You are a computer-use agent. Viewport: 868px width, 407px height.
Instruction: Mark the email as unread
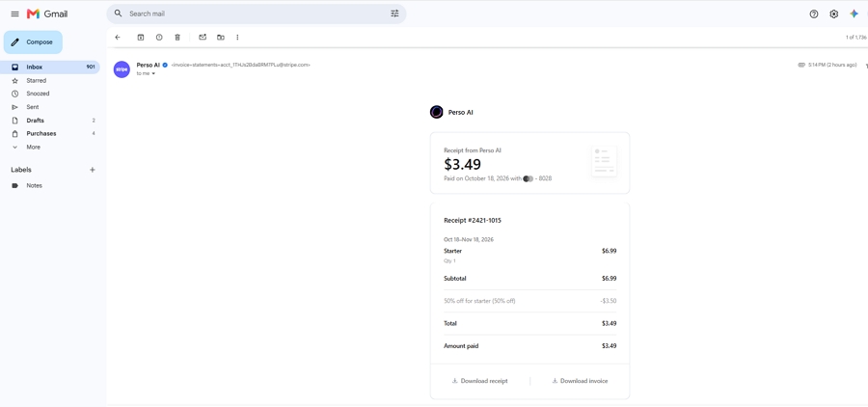[203, 37]
